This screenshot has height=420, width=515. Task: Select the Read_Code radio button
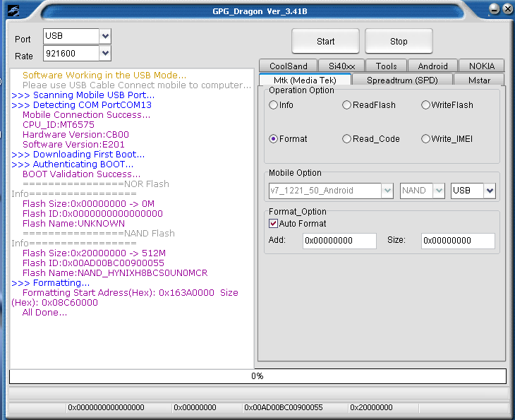coord(346,139)
